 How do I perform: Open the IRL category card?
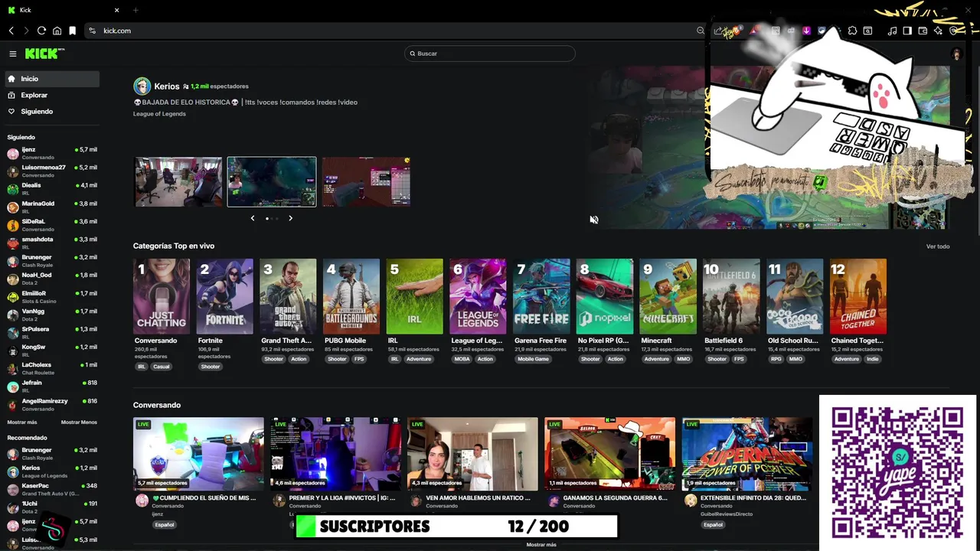[415, 296]
